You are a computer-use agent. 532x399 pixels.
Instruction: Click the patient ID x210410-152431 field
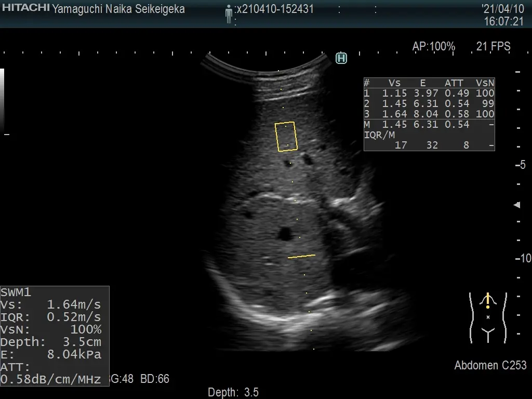(x=275, y=9)
